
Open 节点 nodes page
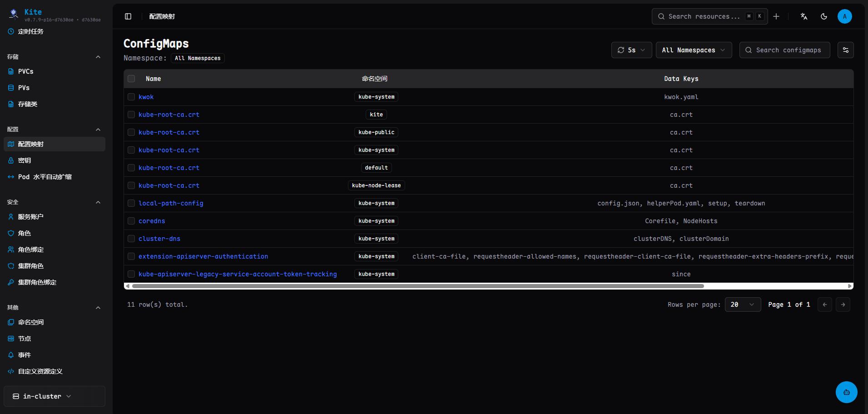(x=55, y=339)
